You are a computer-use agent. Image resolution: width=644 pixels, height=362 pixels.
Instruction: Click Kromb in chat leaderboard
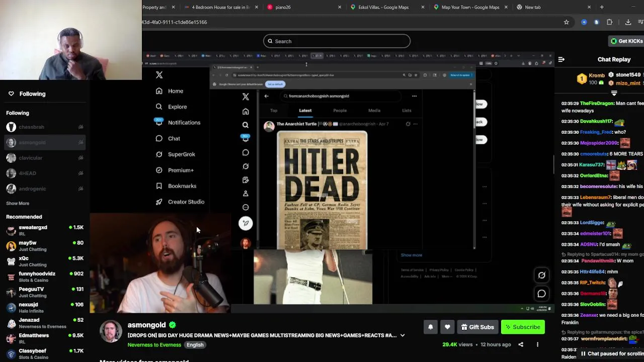597,75
